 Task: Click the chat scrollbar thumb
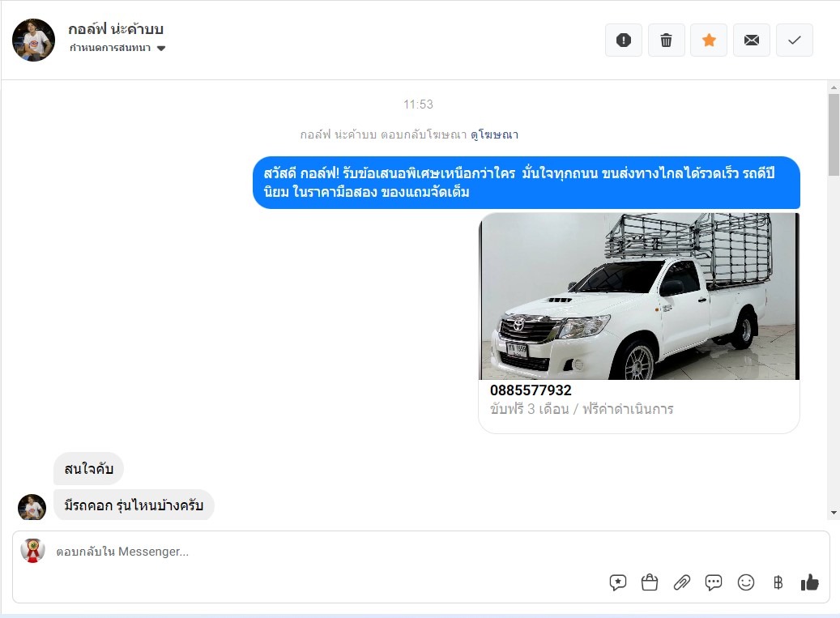click(x=834, y=135)
